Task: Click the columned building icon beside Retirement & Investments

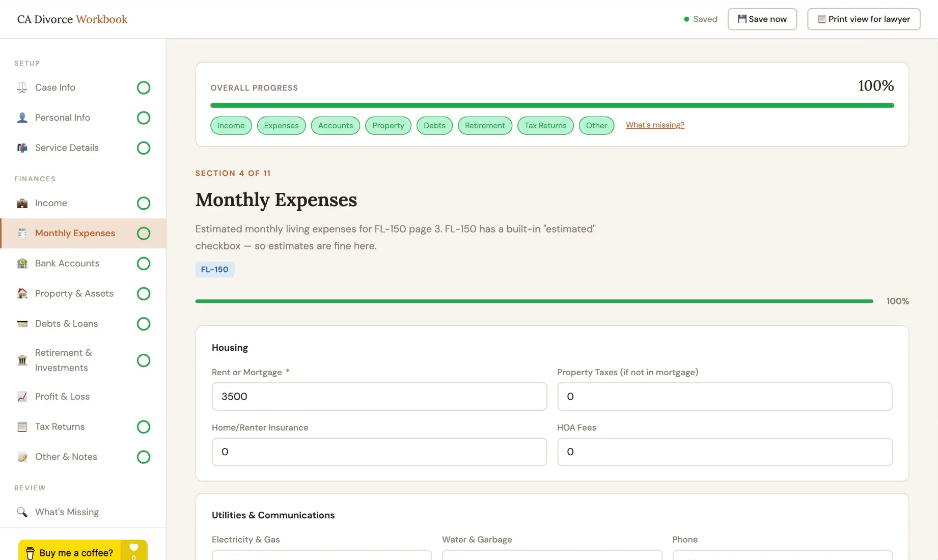Action: 22,360
